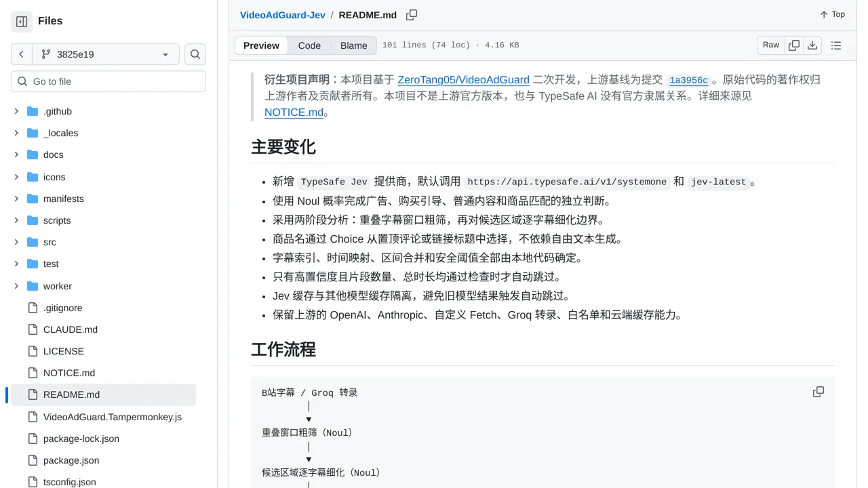
Task: Collapse the file tree side panel icon
Action: (22, 22)
